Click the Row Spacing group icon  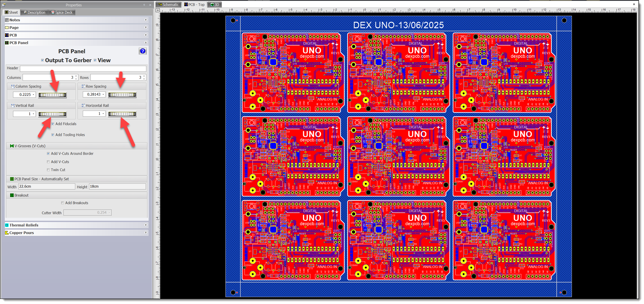click(83, 87)
